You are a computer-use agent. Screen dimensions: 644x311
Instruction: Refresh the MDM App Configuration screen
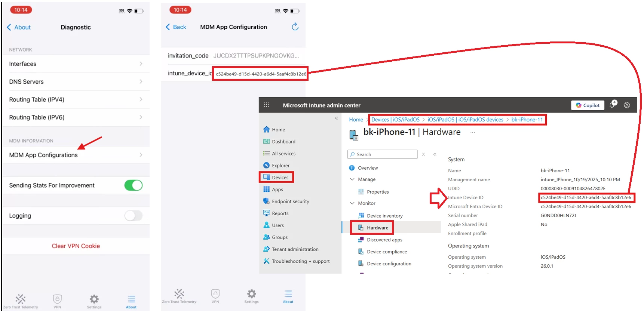pyautogui.click(x=295, y=27)
